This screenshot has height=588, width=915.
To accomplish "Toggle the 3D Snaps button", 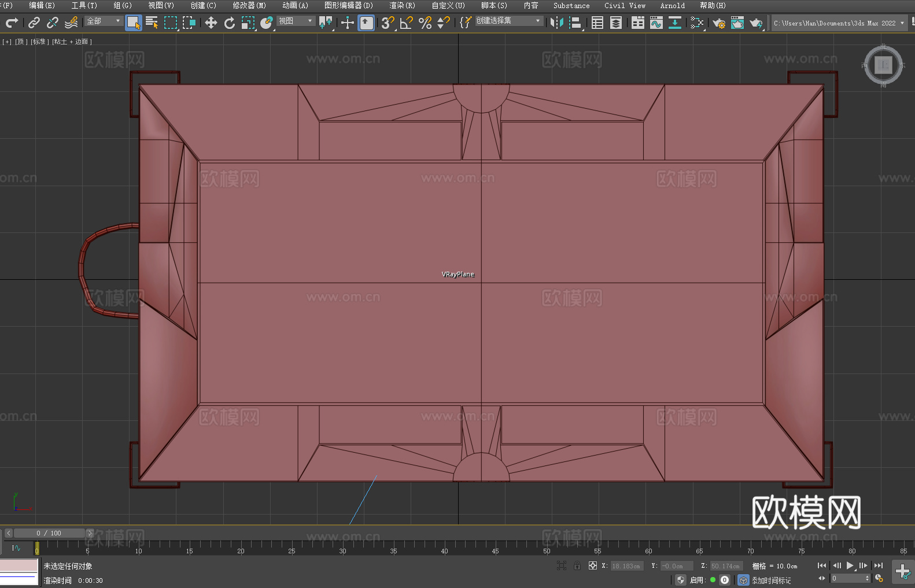I will (388, 23).
